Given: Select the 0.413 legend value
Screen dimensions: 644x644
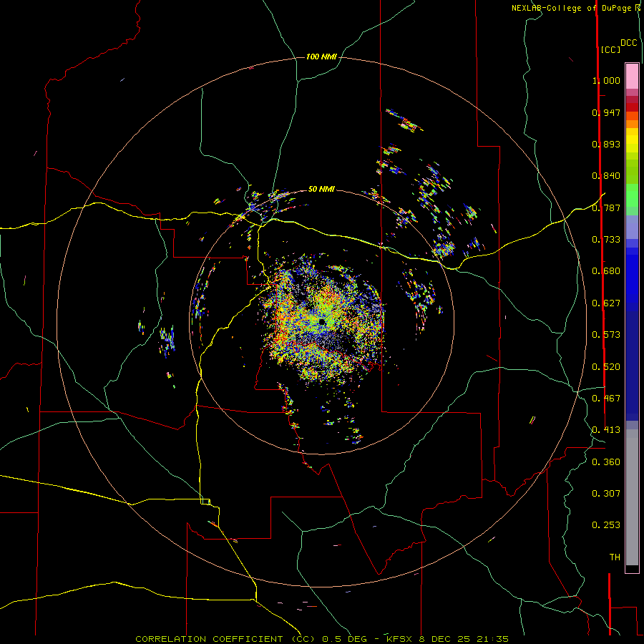Looking at the screenshot, I should click(x=606, y=430).
